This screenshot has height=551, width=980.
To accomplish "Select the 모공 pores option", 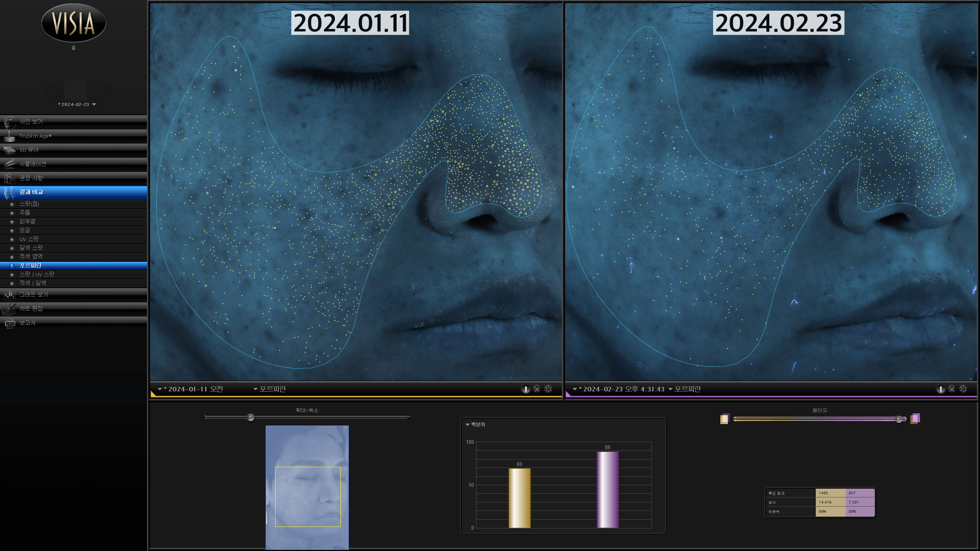I will point(73,230).
